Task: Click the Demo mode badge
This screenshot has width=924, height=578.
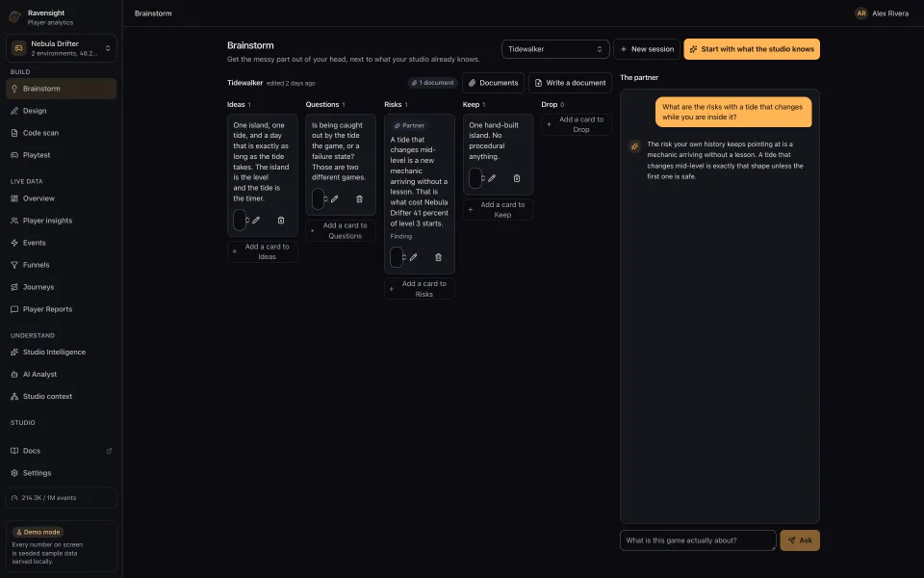Action: coord(38,532)
